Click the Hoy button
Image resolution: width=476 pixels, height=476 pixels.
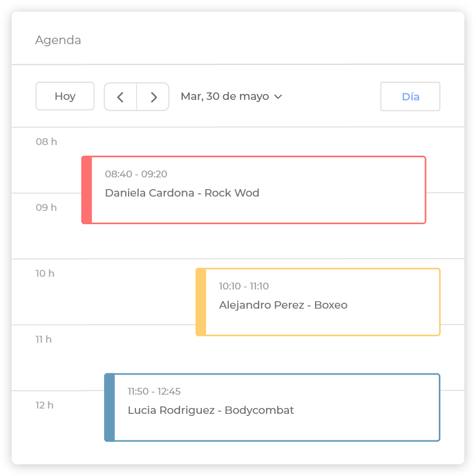click(65, 96)
